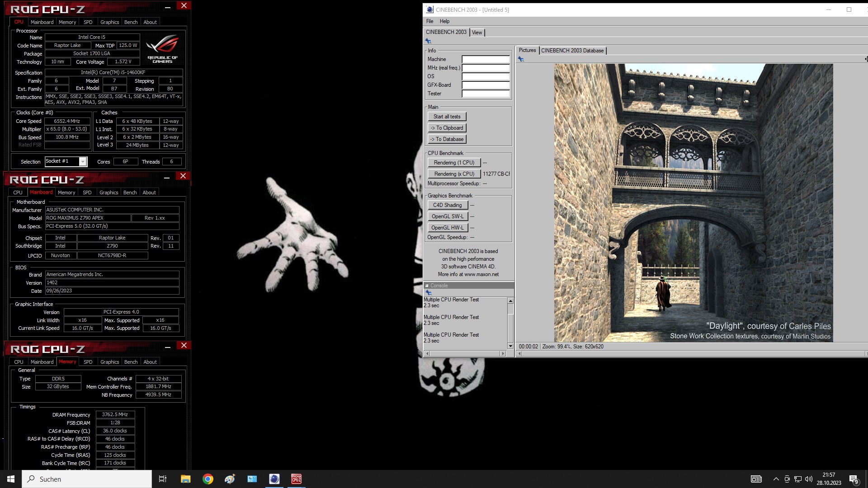Start the OpenGL HW-L test
This screenshot has height=488, width=868.
tap(447, 228)
